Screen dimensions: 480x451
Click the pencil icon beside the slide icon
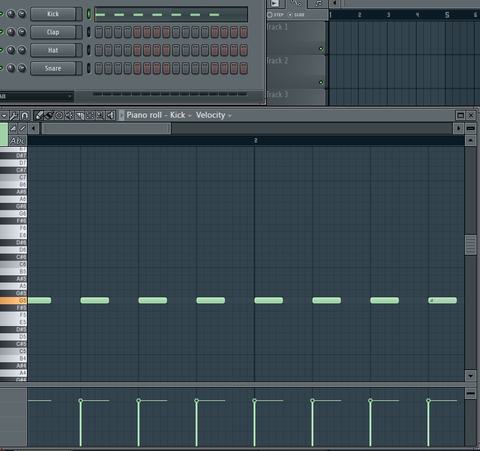22,128
